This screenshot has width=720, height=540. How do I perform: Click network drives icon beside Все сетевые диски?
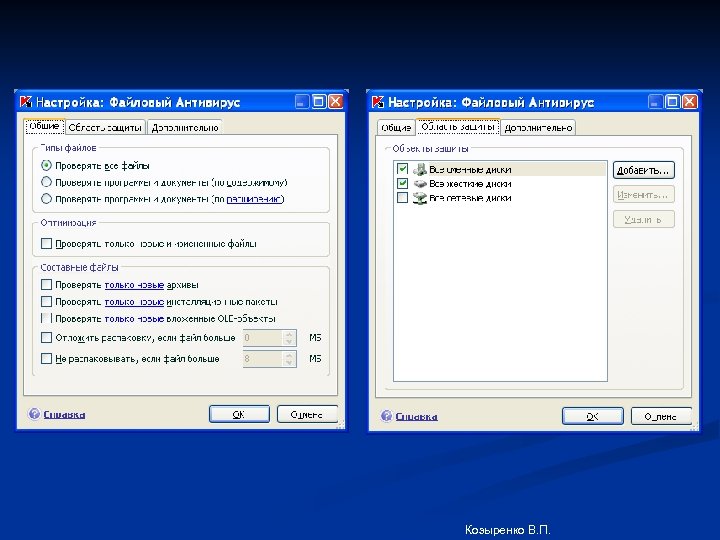420,198
